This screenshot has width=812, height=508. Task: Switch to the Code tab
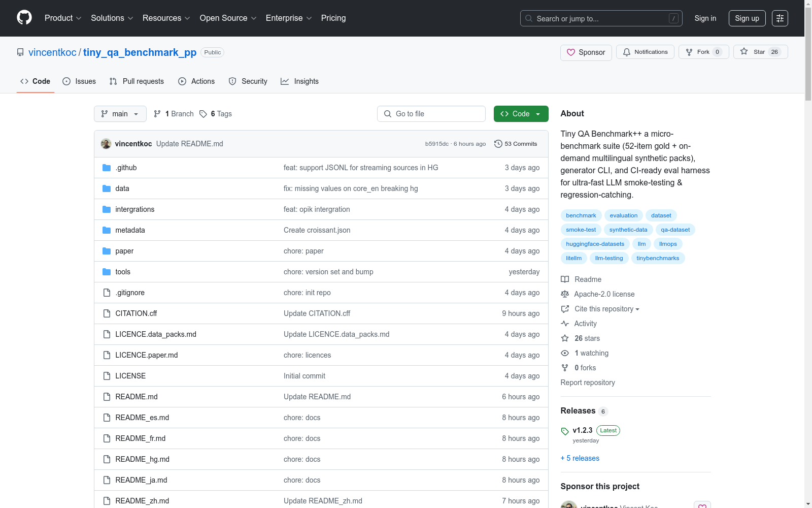click(36, 81)
